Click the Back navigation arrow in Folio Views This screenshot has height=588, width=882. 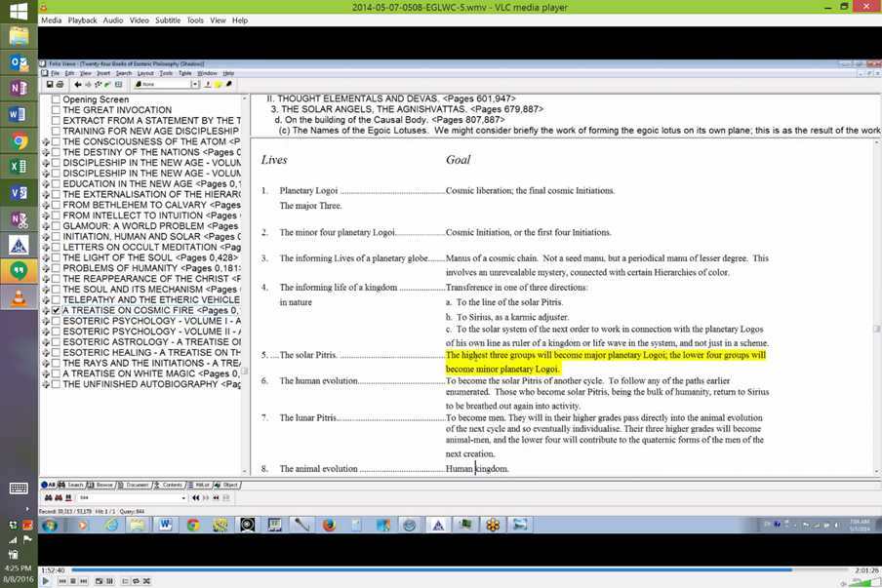pos(77,85)
